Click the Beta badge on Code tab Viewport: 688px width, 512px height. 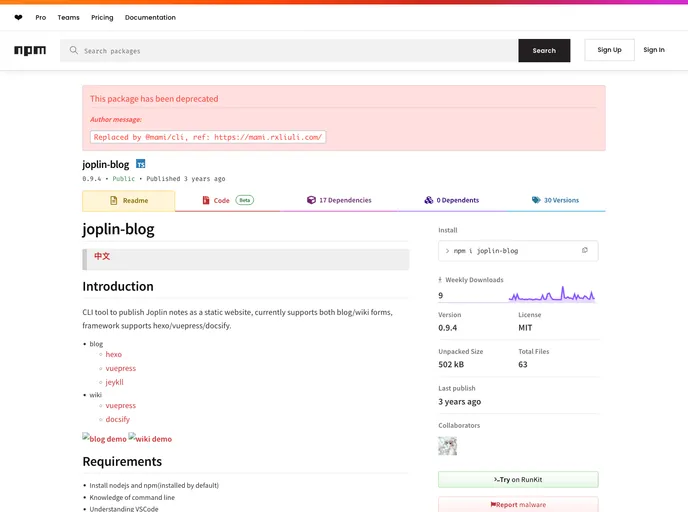pos(244,200)
